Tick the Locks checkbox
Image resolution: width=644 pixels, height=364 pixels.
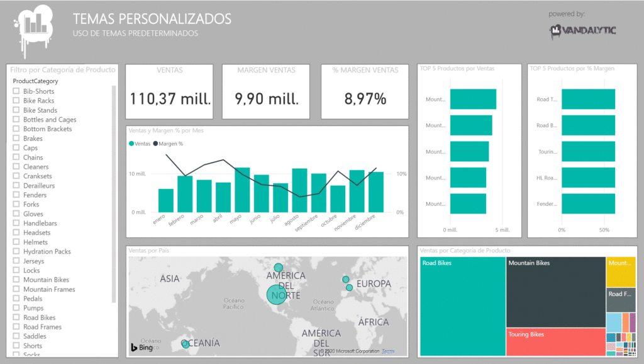[16, 270]
